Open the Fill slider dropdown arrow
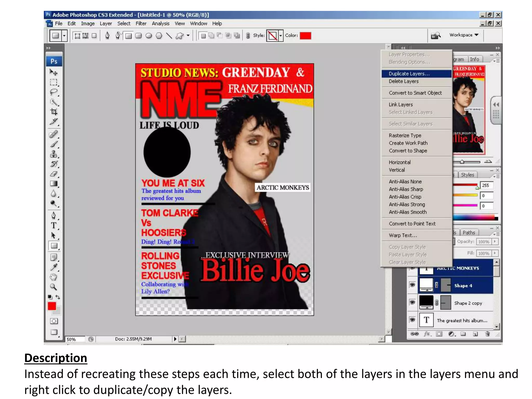Image resolution: width=532 pixels, height=399 pixels. [495, 253]
